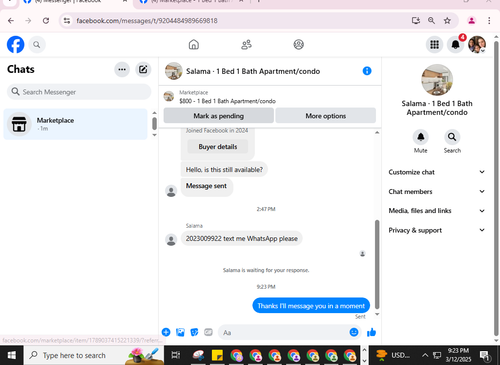
Task: Click the sent message 'Thanks I'll message you'
Action: point(311,306)
